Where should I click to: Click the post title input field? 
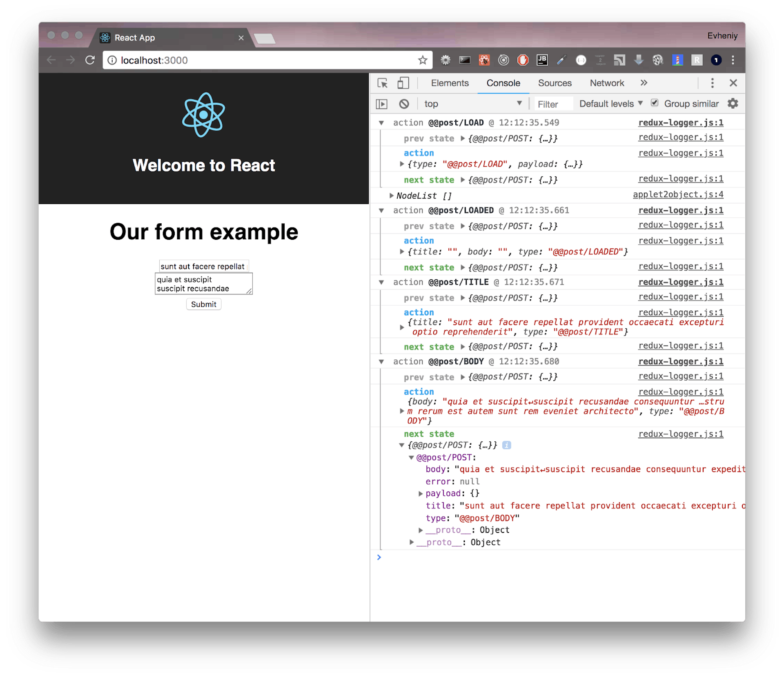pos(203,266)
